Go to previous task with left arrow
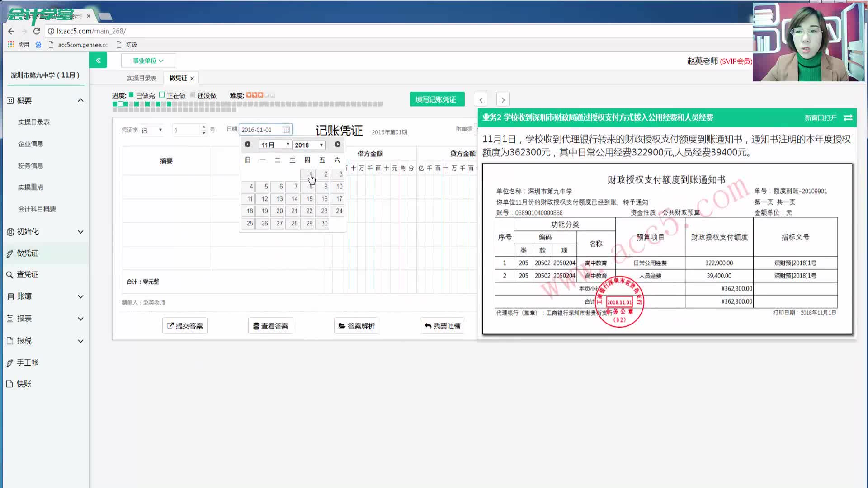Image resolution: width=868 pixels, height=488 pixels. coord(481,99)
